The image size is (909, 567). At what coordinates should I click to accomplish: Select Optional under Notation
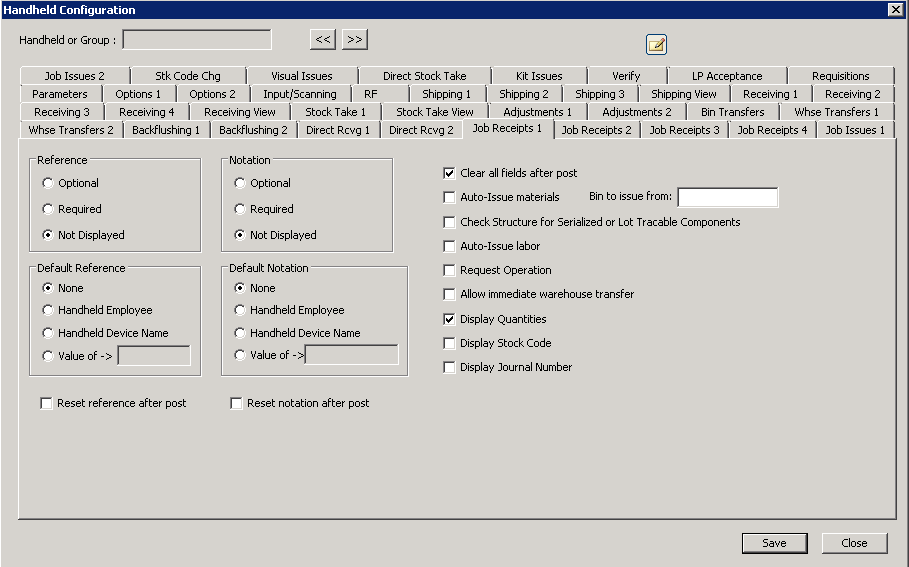coord(240,183)
